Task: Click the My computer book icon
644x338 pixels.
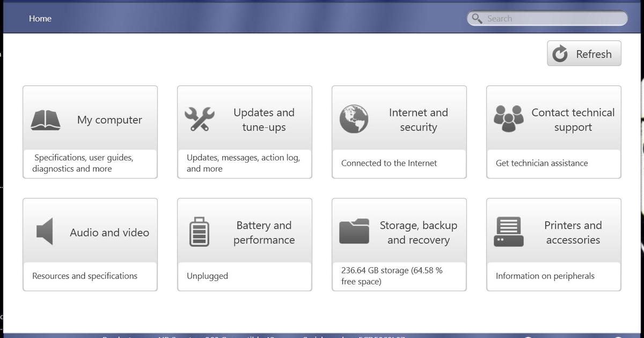Action: coord(46,120)
